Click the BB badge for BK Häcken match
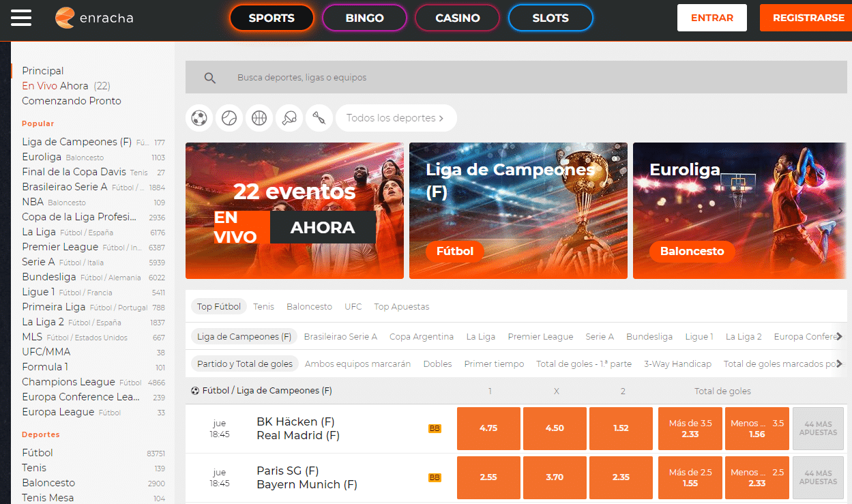Screen dimensions: 852x504 [435, 428]
